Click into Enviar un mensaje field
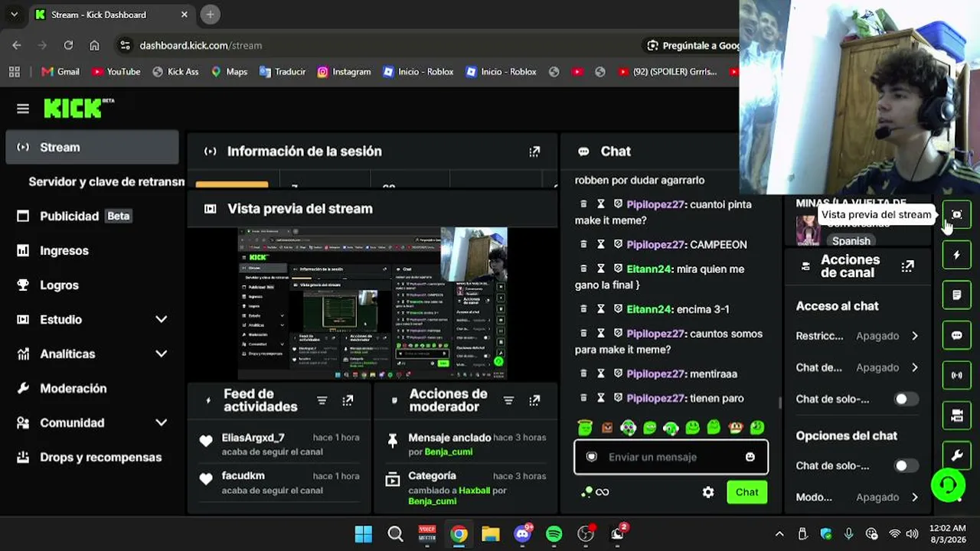Screen dimensions: 980x551 pos(671,457)
